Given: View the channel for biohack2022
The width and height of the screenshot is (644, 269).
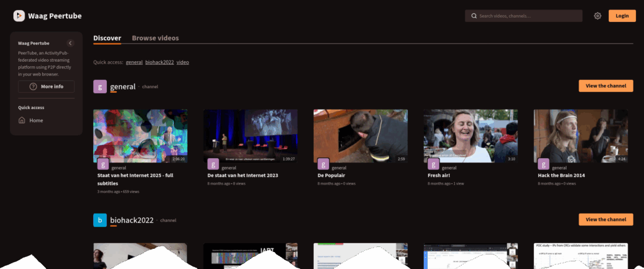Looking at the screenshot, I should (606, 219).
